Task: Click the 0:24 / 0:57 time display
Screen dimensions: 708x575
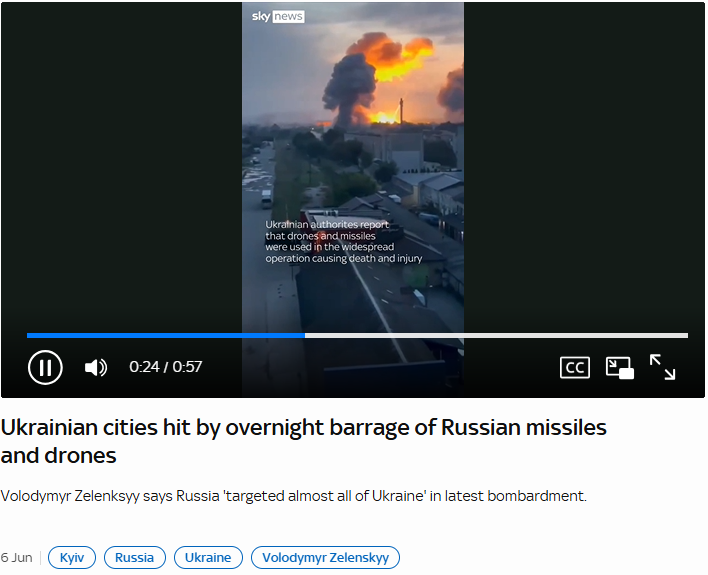Action: [166, 367]
